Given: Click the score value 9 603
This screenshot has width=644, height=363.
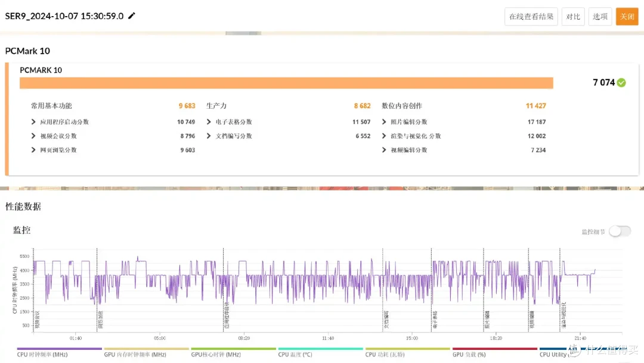Looking at the screenshot, I should tap(188, 150).
